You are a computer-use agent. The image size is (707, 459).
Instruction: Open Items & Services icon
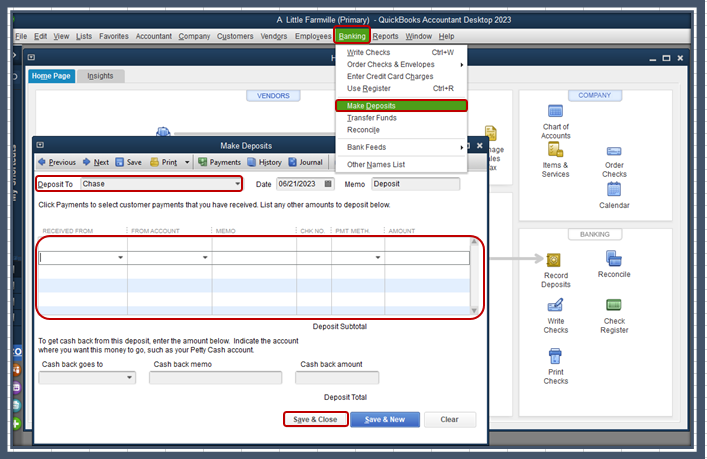coord(555,149)
